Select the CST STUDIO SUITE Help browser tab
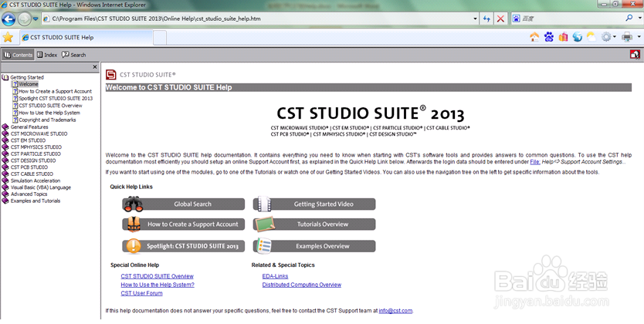Image resolution: width=644 pixels, height=324 pixels. click(86, 37)
